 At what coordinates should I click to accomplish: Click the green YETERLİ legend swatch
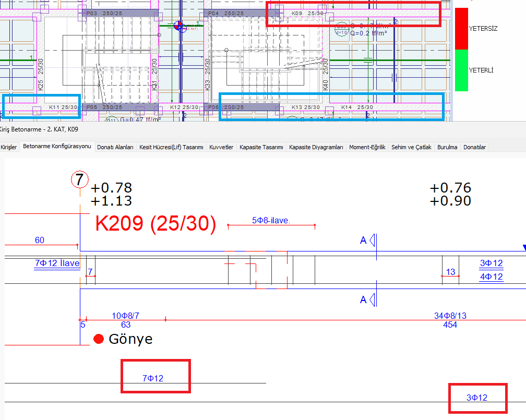[461, 70]
